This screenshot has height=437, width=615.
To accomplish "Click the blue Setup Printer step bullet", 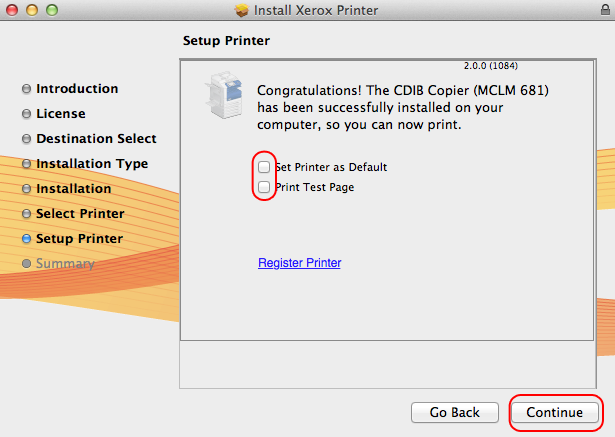I will (26, 239).
